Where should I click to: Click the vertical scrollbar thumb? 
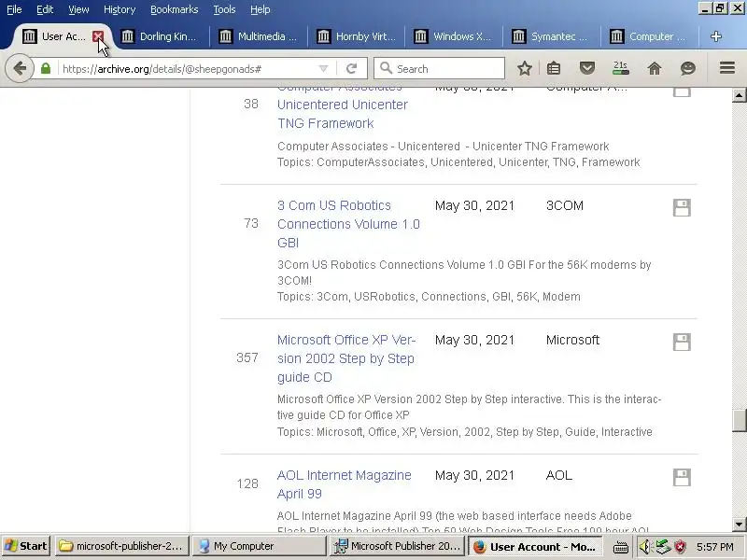click(739, 420)
